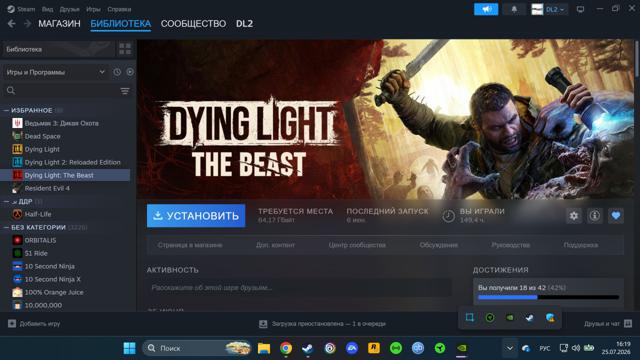The image size is (640, 360).
Task: Open the Страница в магазине link
Action: (190, 245)
